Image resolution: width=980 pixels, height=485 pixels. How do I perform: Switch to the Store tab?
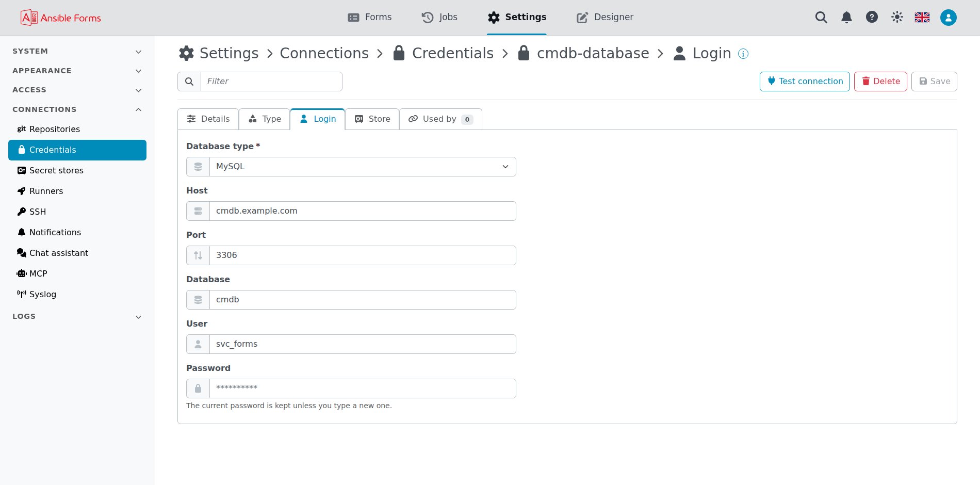coord(372,119)
